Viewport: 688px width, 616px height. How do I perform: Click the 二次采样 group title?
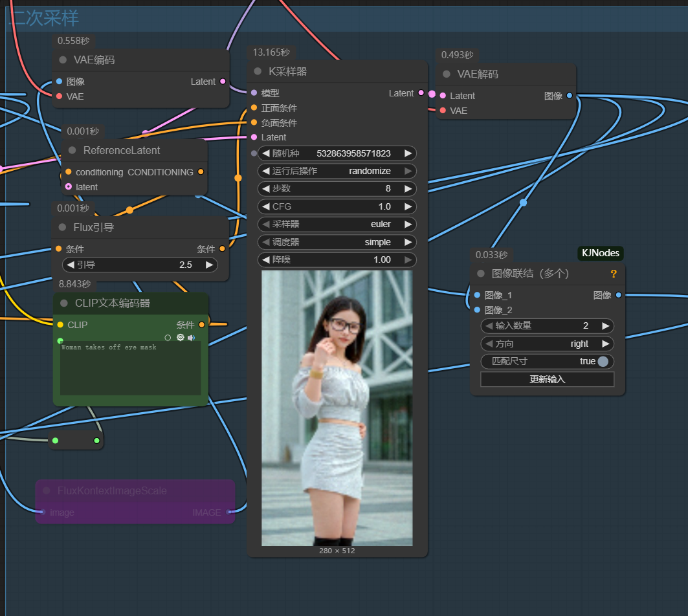tap(44, 18)
